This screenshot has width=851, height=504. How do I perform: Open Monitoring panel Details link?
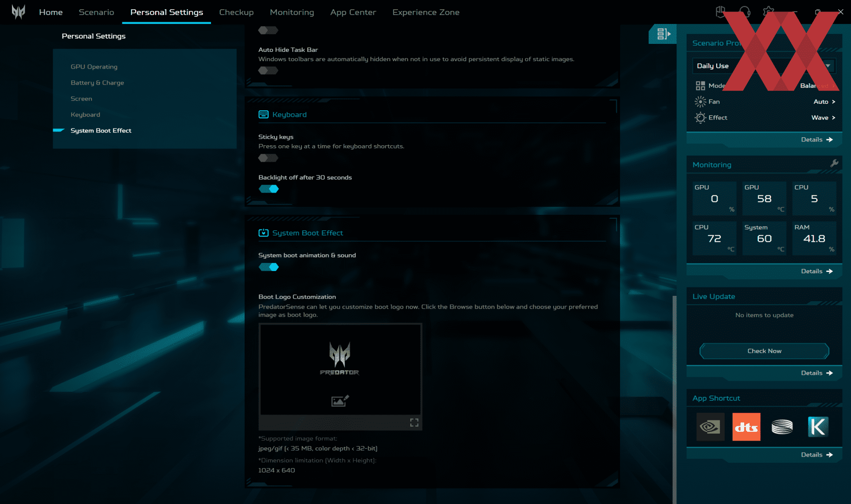[816, 271]
